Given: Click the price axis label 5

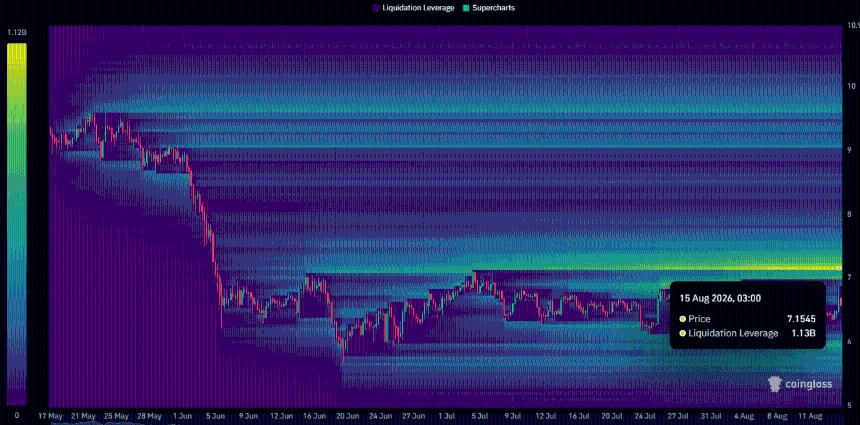Looking at the screenshot, I should tap(850, 405).
